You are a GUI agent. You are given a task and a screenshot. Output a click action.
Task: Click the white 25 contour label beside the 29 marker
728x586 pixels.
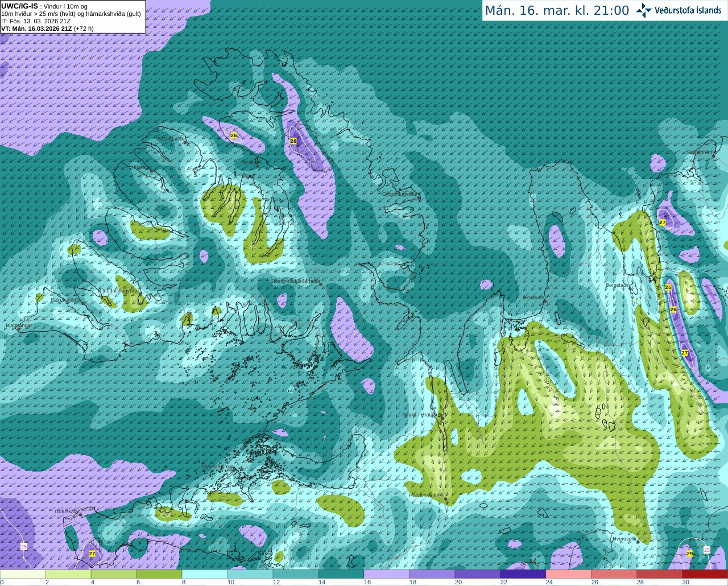pos(707,550)
